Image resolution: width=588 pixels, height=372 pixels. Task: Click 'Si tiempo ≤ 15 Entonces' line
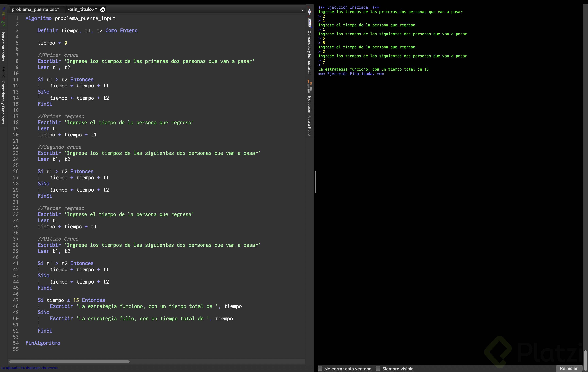click(71, 300)
